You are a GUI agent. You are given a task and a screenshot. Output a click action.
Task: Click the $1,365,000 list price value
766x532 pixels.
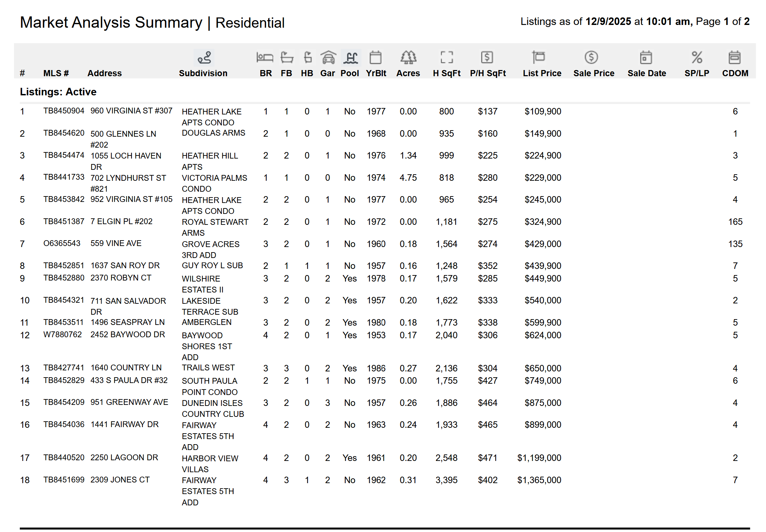(539, 480)
